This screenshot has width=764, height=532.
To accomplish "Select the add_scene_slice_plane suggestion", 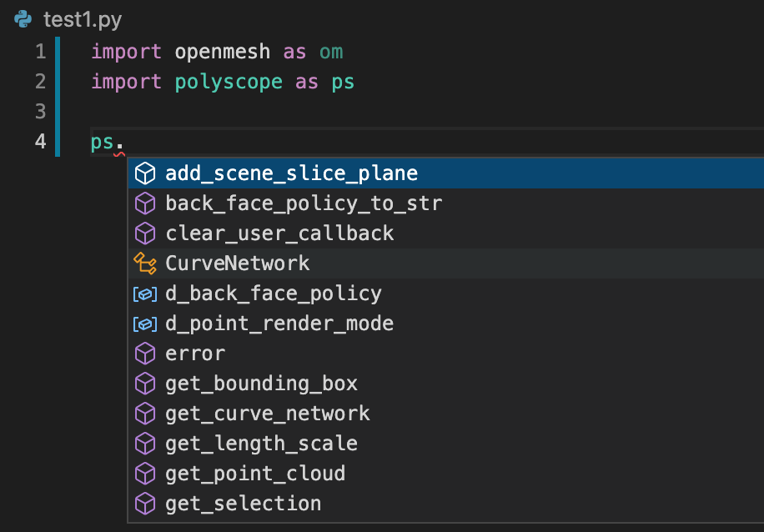I will [x=445, y=173].
